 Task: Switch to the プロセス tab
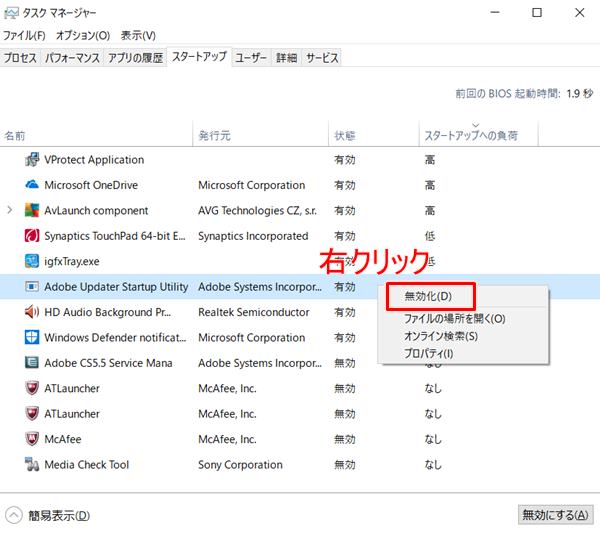20,58
